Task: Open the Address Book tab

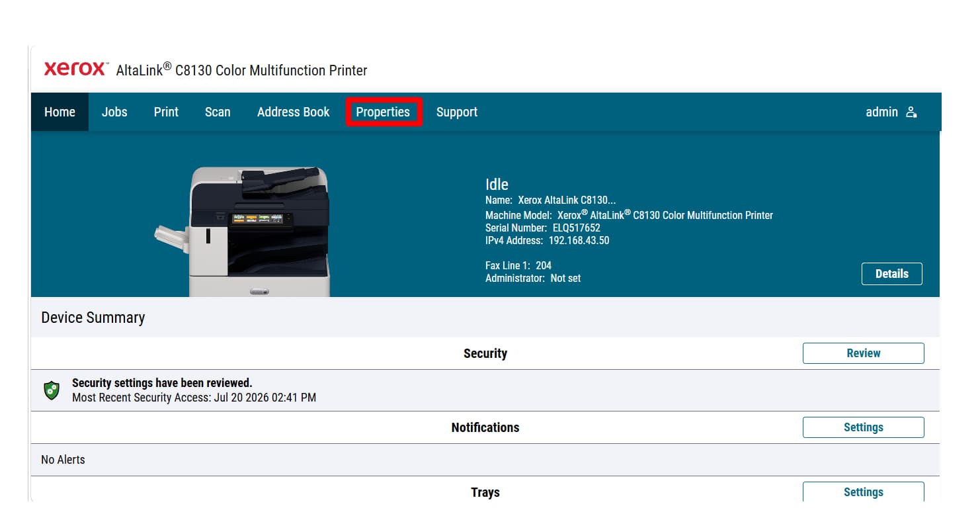Action: pyautogui.click(x=293, y=112)
